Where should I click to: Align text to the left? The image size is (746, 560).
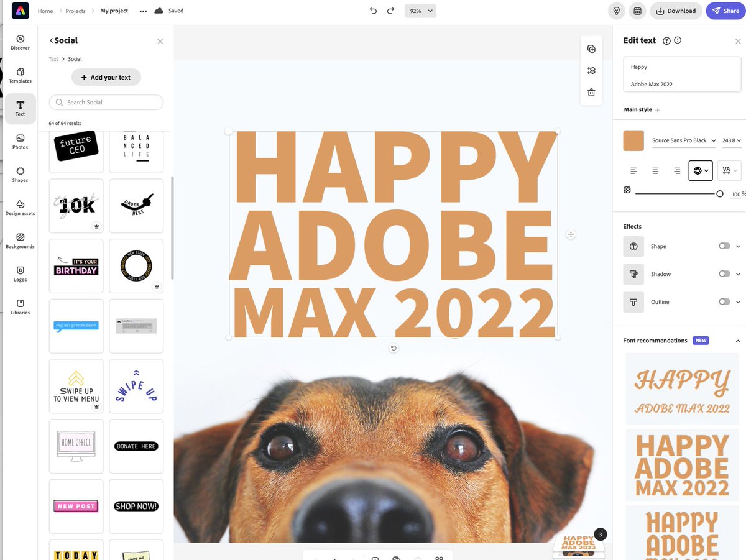coord(633,170)
